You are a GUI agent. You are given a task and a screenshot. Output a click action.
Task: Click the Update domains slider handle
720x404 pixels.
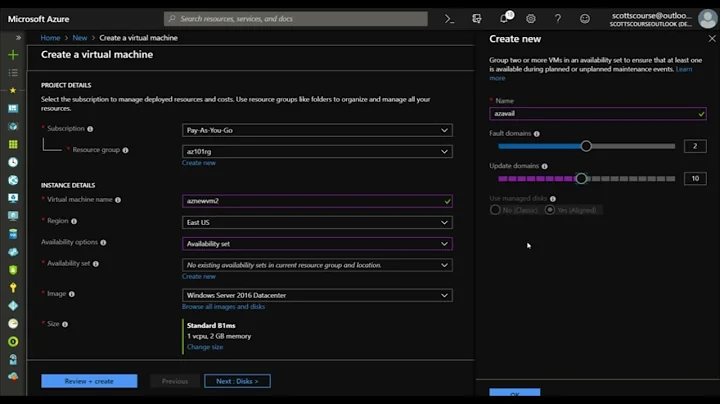tap(581, 179)
